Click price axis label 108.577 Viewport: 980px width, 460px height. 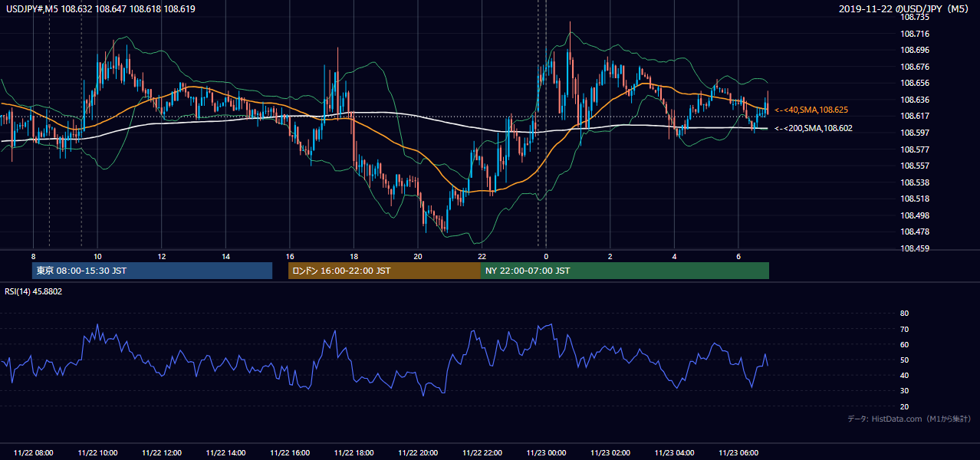click(x=914, y=149)
